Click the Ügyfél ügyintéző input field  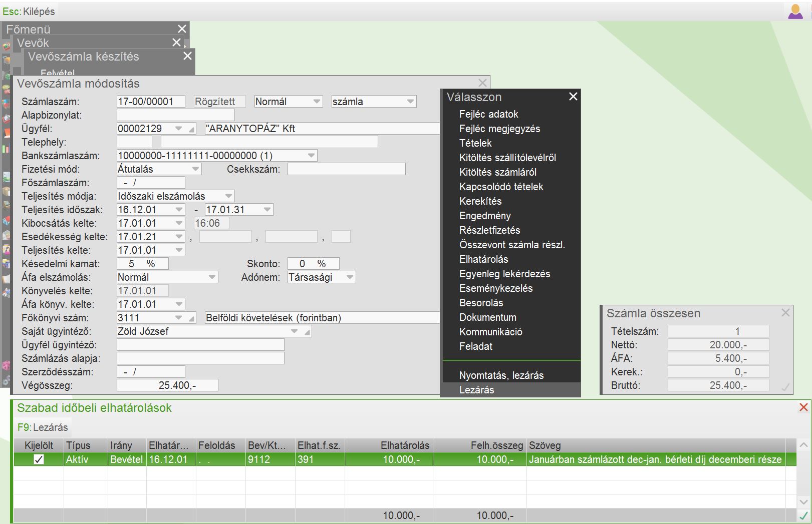(x=200, y=345)
